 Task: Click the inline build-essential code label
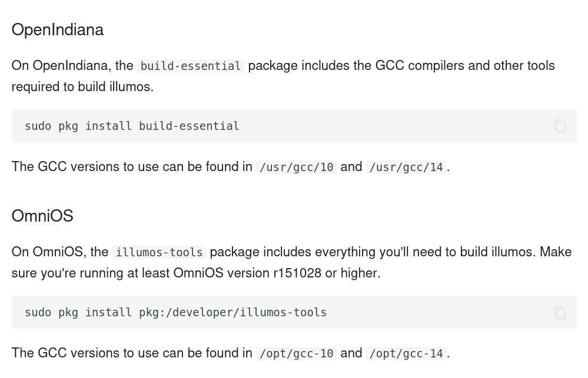pyautogui.click(x=191, y=66)
